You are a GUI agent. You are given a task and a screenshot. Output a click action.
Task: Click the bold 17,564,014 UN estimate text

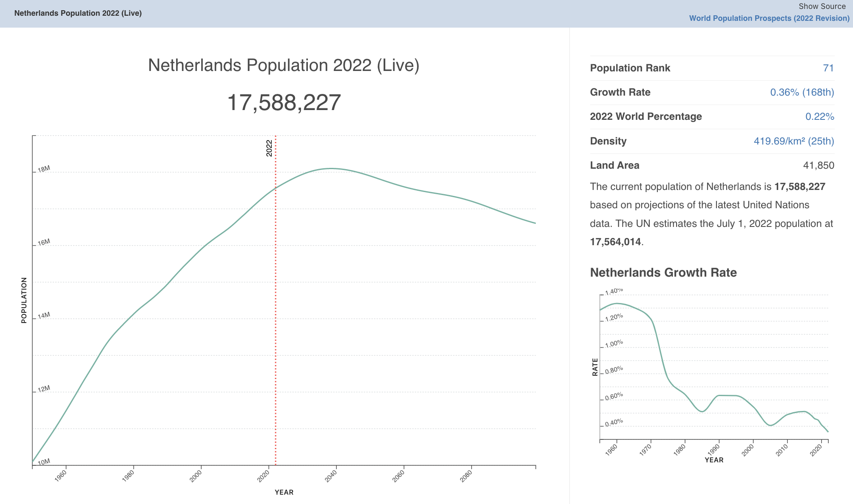pyautogui.click(x=615, y=242)
